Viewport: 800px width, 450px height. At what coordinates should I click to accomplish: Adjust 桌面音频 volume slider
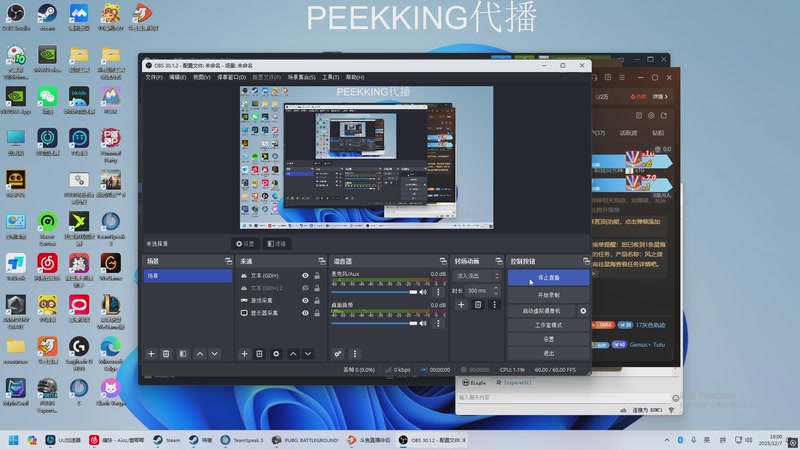374,323
